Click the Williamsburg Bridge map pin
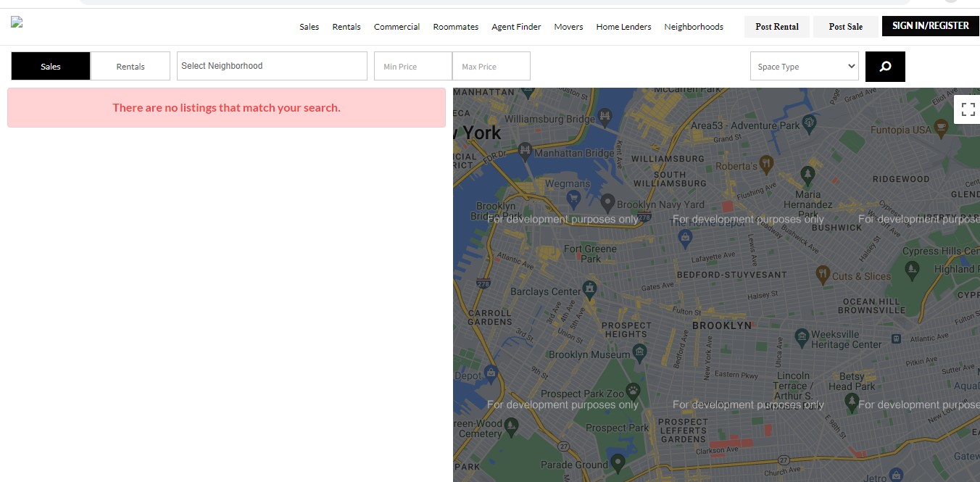The width and height of the screenshot is (980, 482). (x=606, y=117)
